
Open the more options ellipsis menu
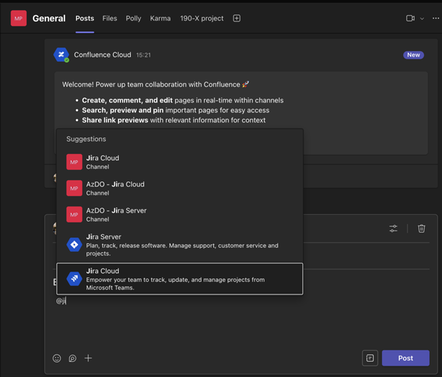436,18
